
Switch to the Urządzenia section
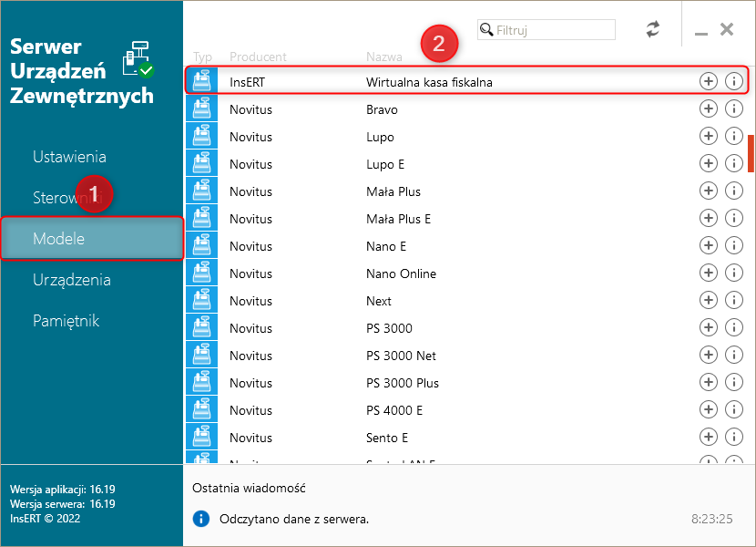pos(72,280)
